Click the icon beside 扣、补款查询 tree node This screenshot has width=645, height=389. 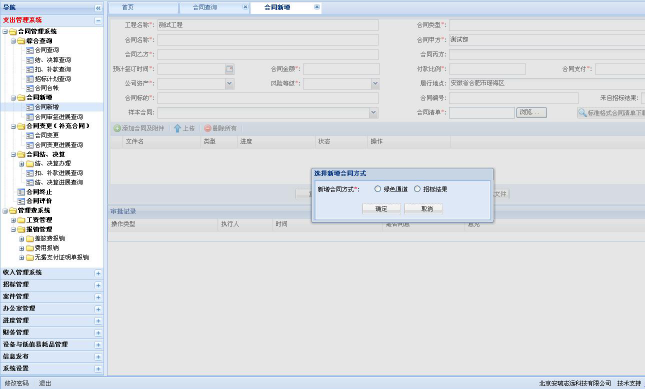(30, 69)
